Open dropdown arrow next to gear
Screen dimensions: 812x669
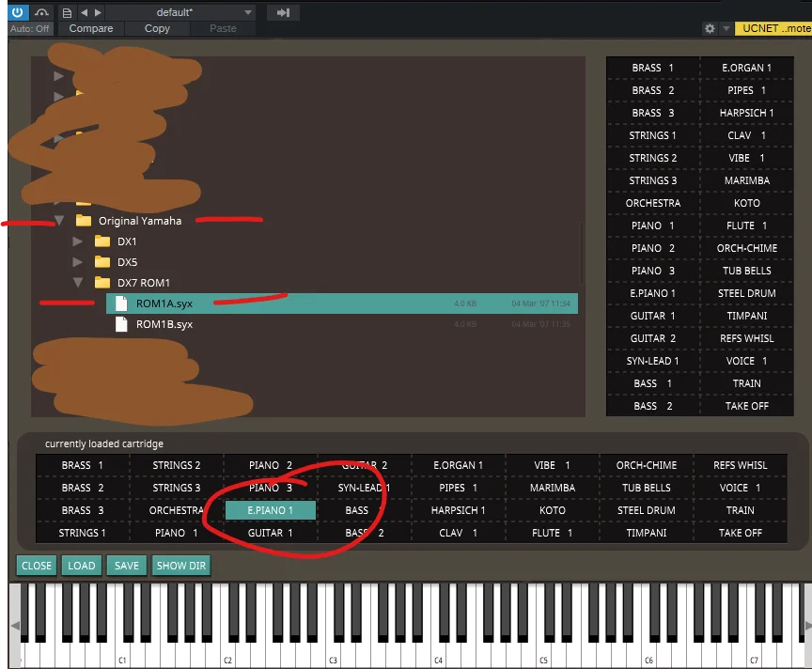[726, 28]
